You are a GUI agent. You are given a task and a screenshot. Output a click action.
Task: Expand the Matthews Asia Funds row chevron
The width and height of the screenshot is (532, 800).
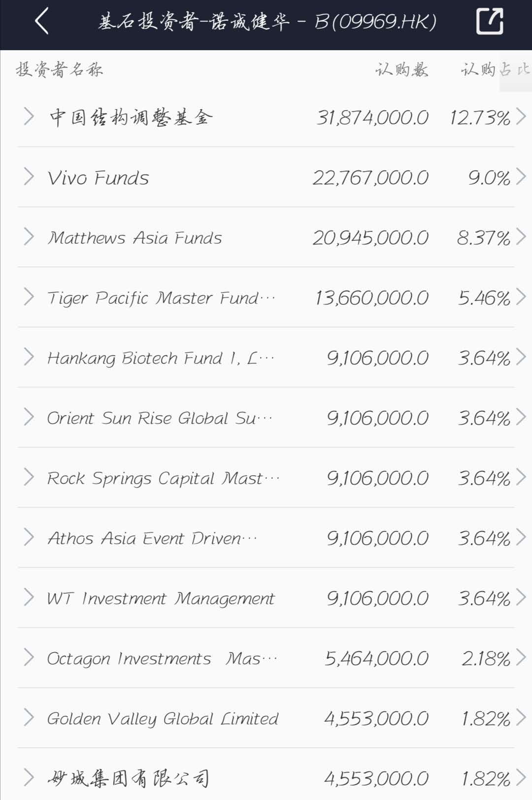pyautogui.click(x=29, y=237)
